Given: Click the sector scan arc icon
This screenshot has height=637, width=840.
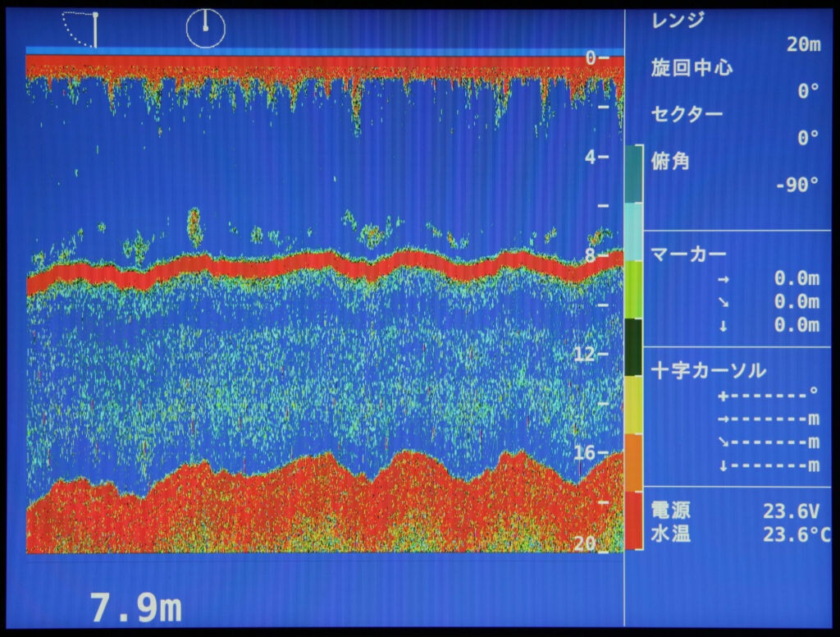Looking at the screenshot, I should [x=81, y=29].
